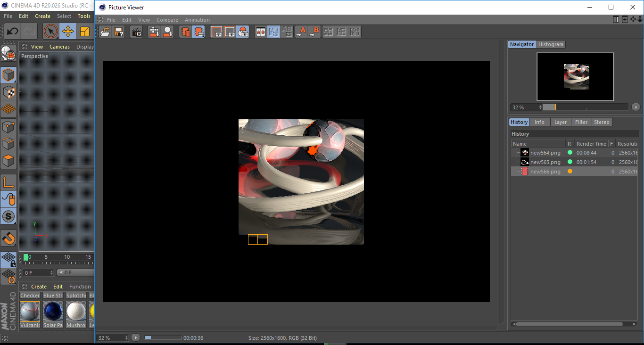
Task: Click the timeline current frame field 0 F
Action: (38, 272)
